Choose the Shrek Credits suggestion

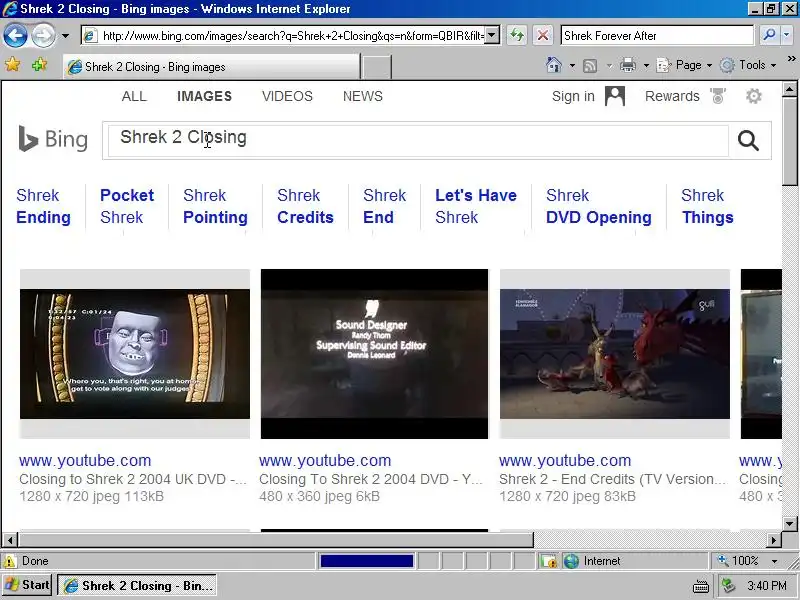305,206
